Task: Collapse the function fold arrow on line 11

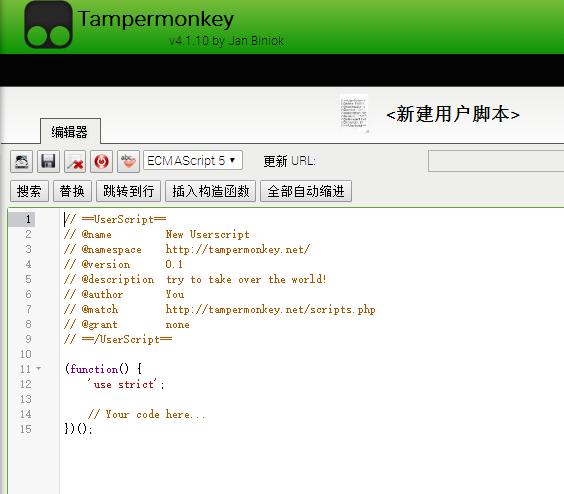Action: pos(39,368)
